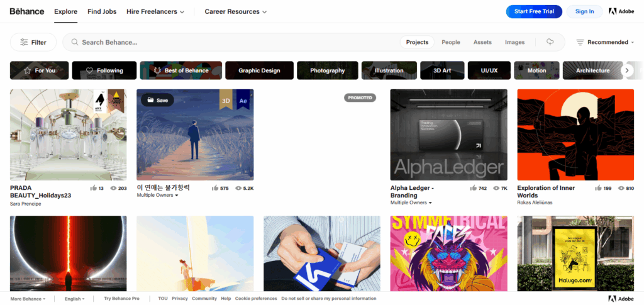Open the Alpha Ledger project thumbnail
Viewport: 644px width, 305px height.
click(449, 135)
